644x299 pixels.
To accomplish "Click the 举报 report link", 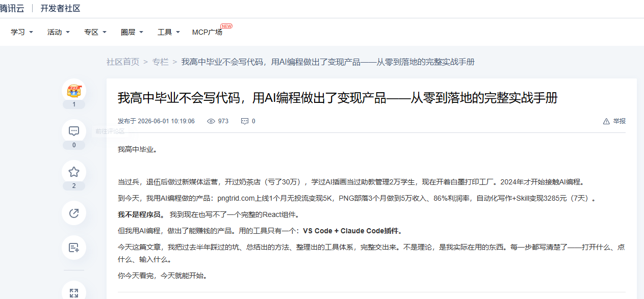I will click(x=620, y=121).
